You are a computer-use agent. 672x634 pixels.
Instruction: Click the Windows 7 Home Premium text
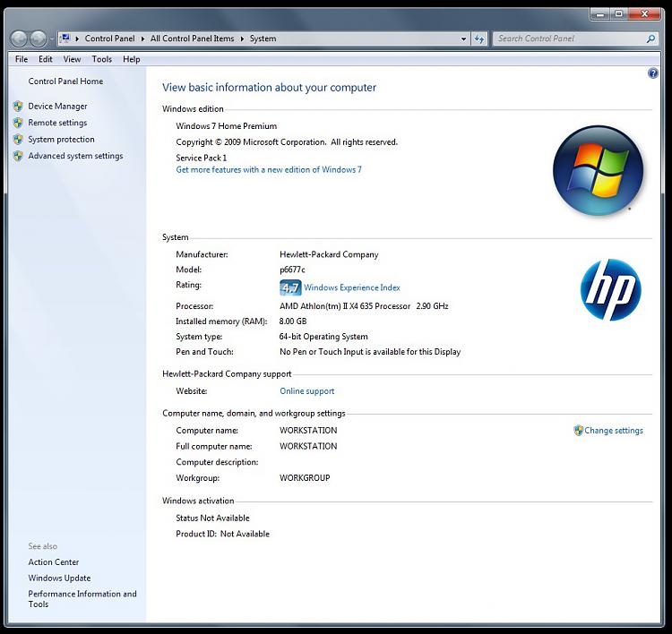pos(227,126)
